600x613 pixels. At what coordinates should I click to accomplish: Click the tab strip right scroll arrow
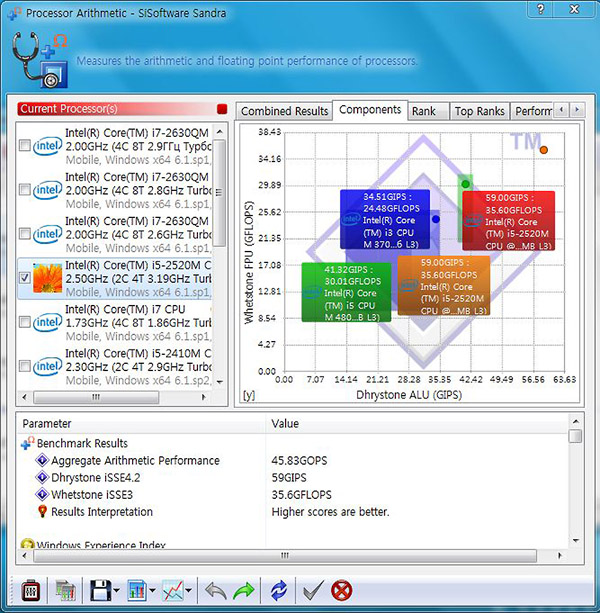[577, 110]
